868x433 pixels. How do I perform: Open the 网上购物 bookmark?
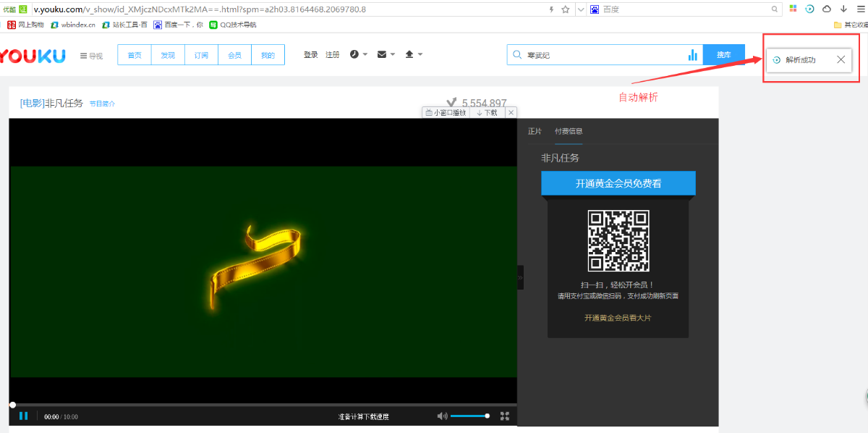click(25, 25)
